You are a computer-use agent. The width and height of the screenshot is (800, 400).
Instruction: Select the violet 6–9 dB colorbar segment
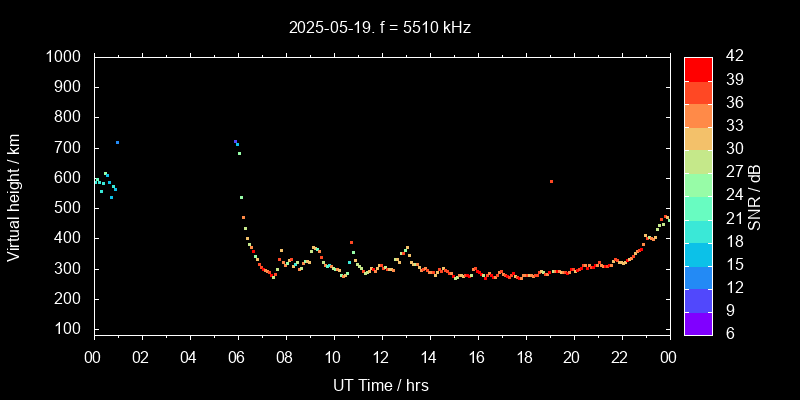pos(698,322)
